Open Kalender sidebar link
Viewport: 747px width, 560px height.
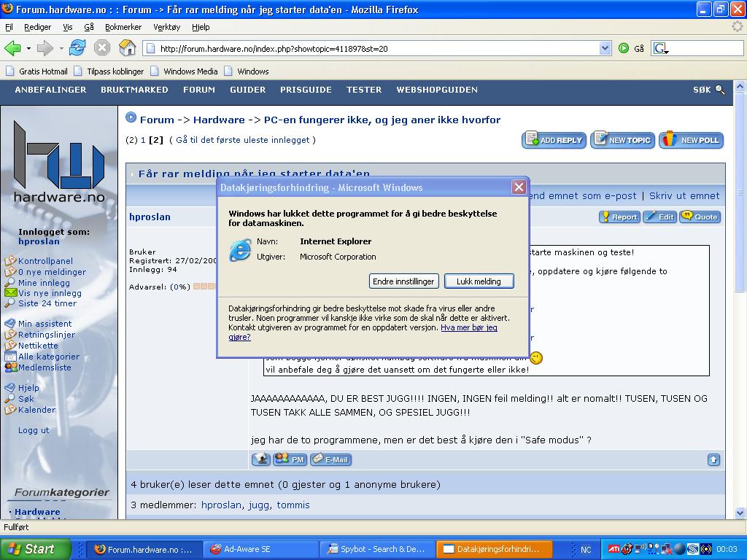[x=36, y=410]
